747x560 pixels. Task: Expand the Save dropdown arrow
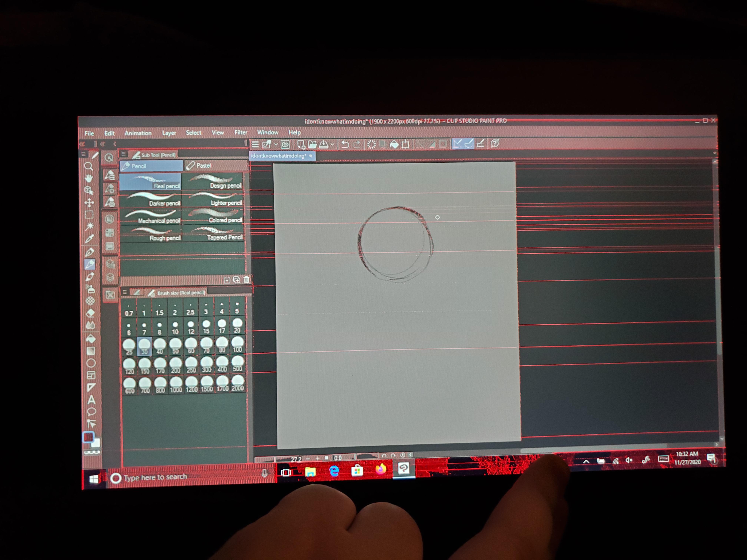click(333, 144)
